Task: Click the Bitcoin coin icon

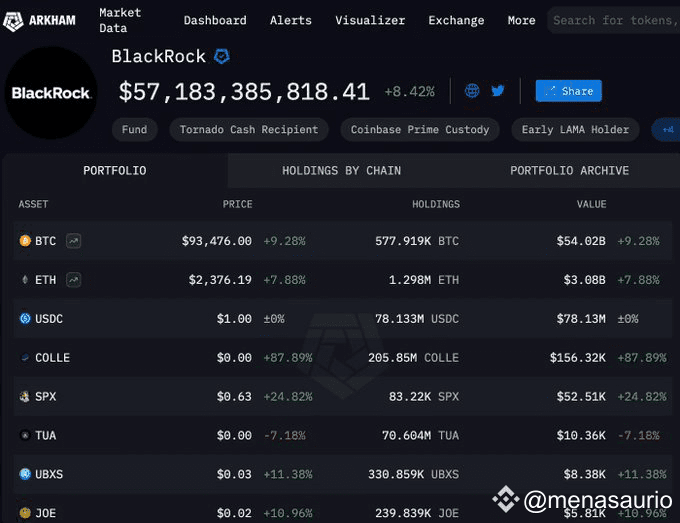Action: tap(25, 241)
